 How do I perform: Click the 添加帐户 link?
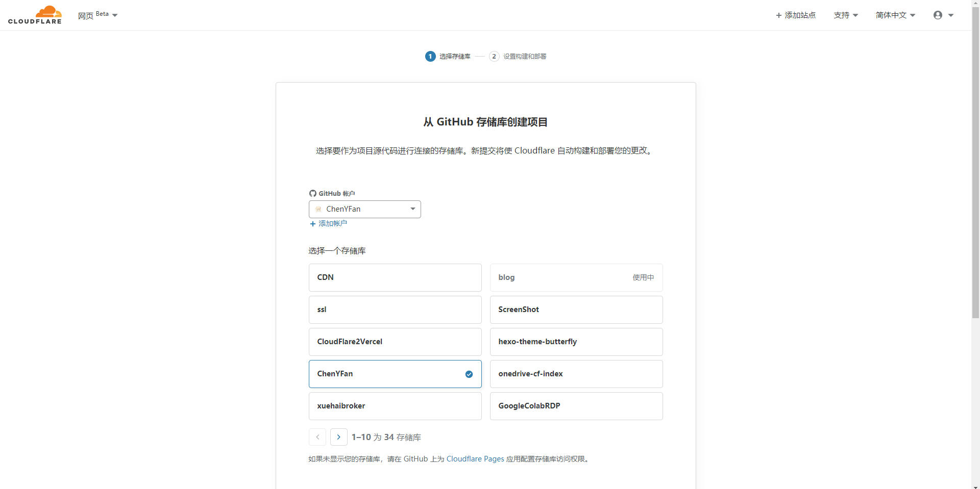(x=332, y=223)
